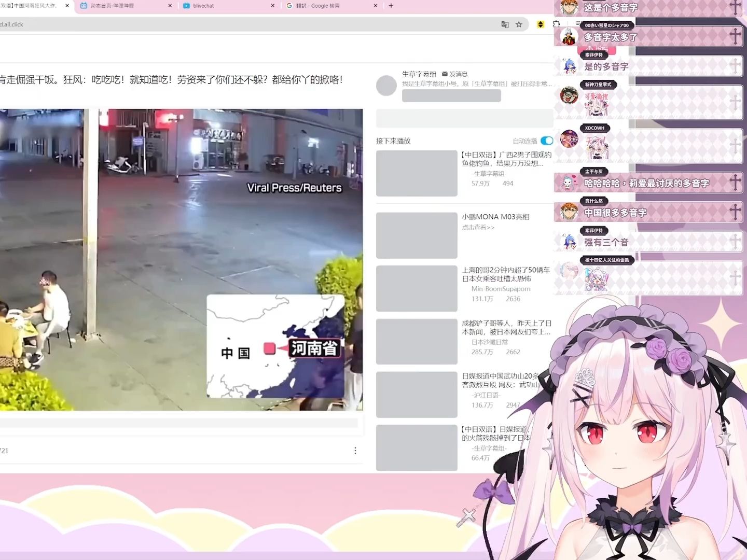Open video 日媒报道中国武功山

point(501,380)
